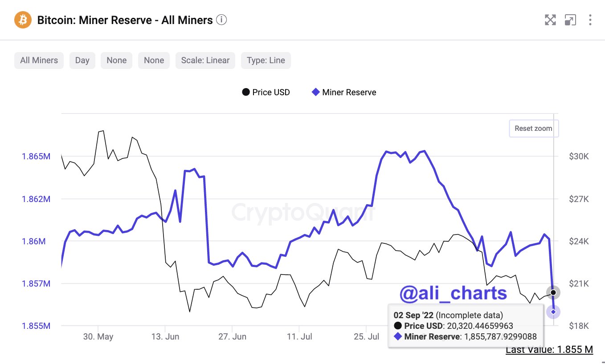This screenshot has height=364, width=605.
Task: Click the Bitcoin logo icon
Action: [23, 20]
